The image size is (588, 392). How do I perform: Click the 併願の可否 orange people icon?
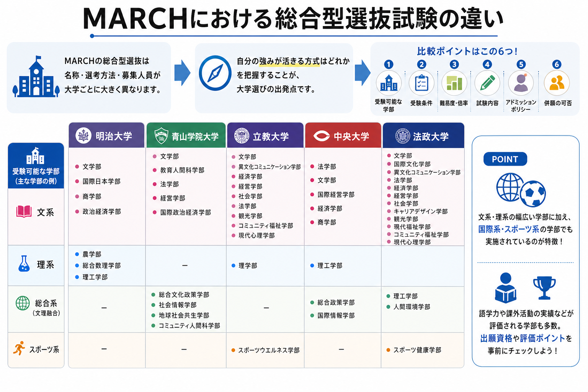[x=557, y=83]
